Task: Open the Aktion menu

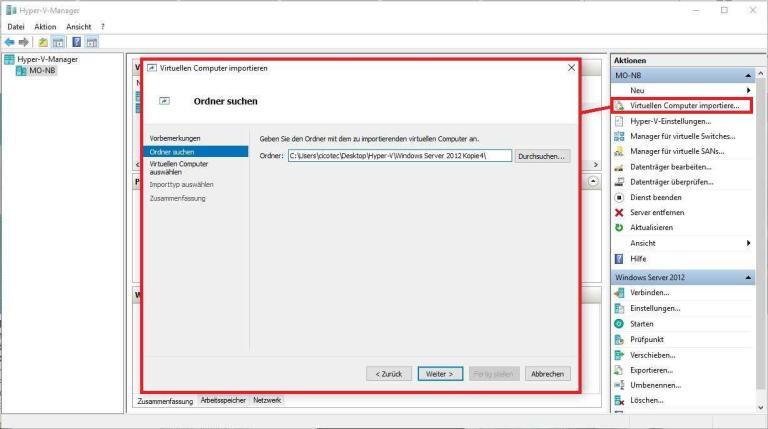Action: 45,26
